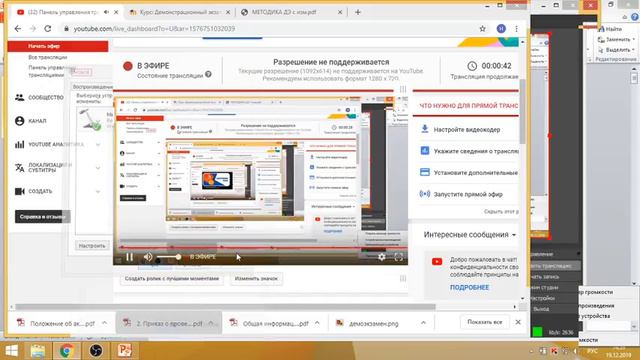Open the ПОДРОБНЕЕ link in chat
This screenshot has height=360, width=640.
pos(469,287)
